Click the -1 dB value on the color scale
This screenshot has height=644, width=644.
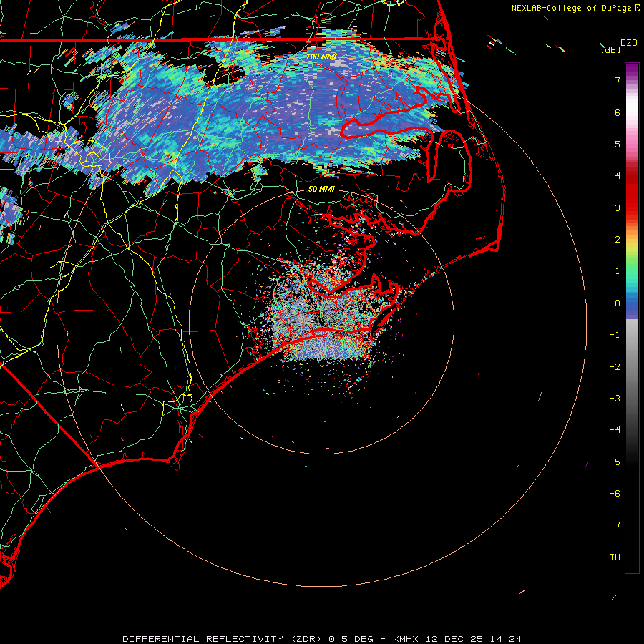pos(615,335)
